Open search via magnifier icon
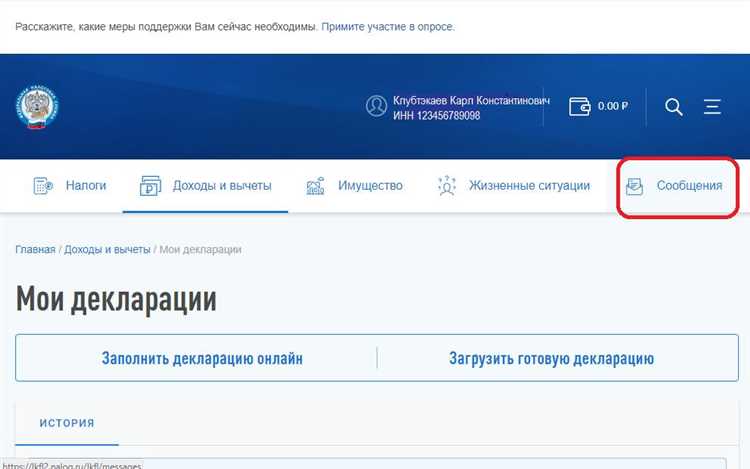Image resolution: width=750 pixels, height=469 pixels. coord(673,107)
